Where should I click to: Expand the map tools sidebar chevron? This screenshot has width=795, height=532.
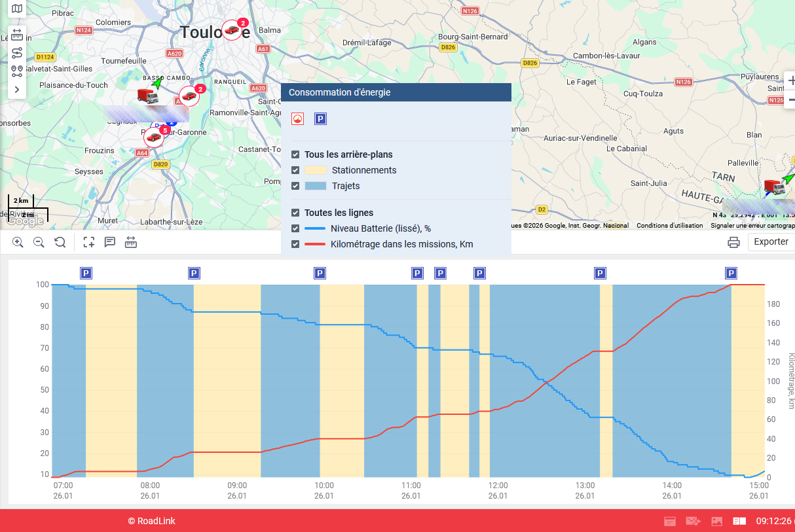[x=17, y=89]
